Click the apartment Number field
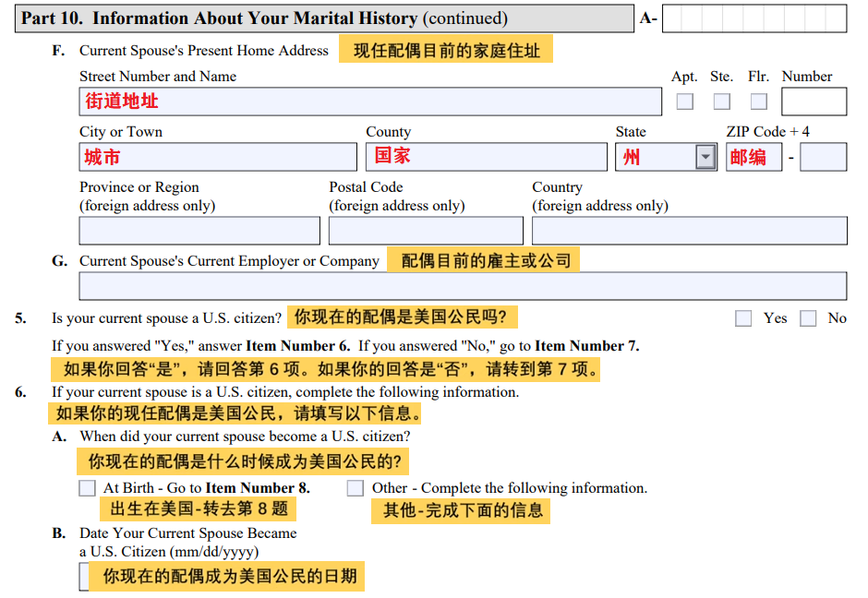The image size is (868, 598). point(814,102)
